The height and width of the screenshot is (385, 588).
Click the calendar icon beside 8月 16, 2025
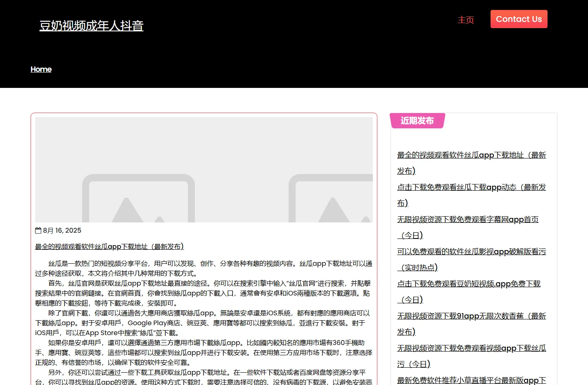click(38, 230)
